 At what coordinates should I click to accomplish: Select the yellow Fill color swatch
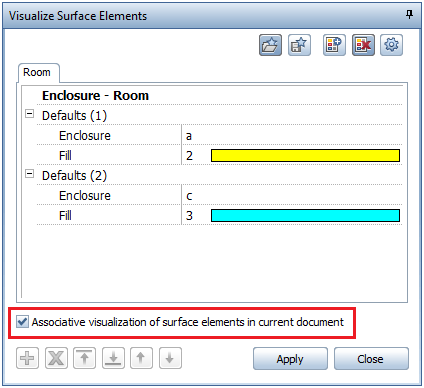(305, 156)
